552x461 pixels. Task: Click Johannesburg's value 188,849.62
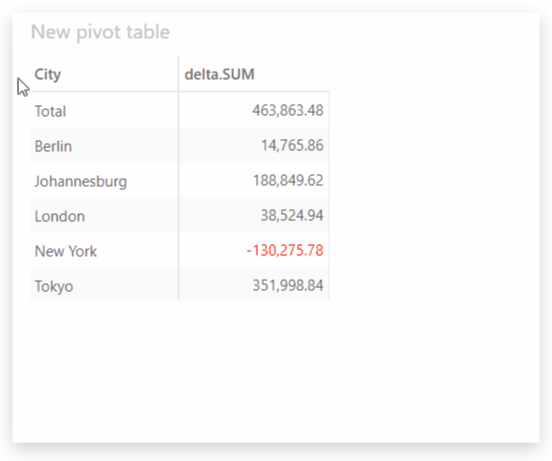pyautogui.click(x=288, y=181)
